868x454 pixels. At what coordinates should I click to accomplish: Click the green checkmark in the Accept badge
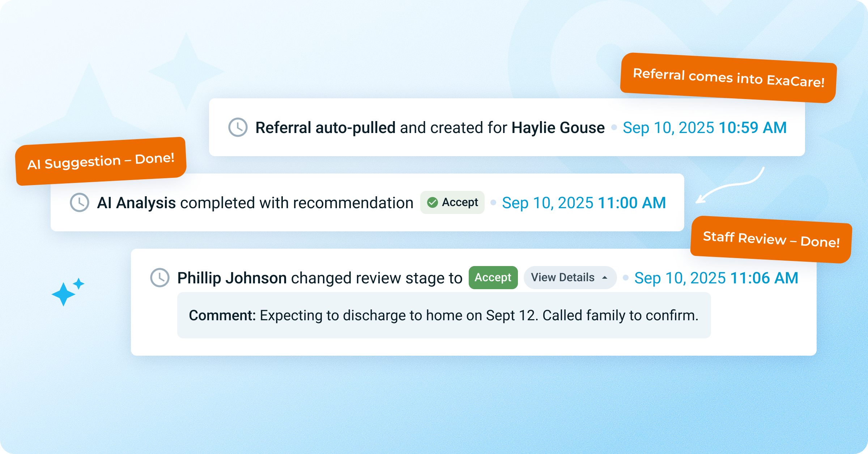tap(433, 202)
